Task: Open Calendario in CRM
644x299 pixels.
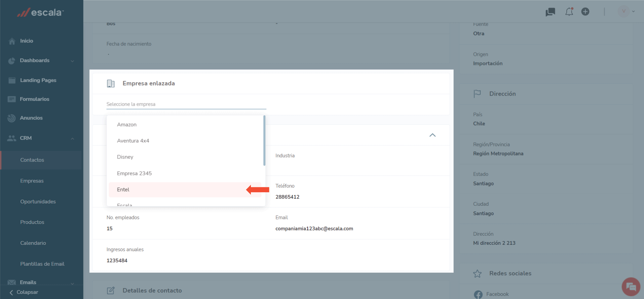Action: click(x=33, y=243)
